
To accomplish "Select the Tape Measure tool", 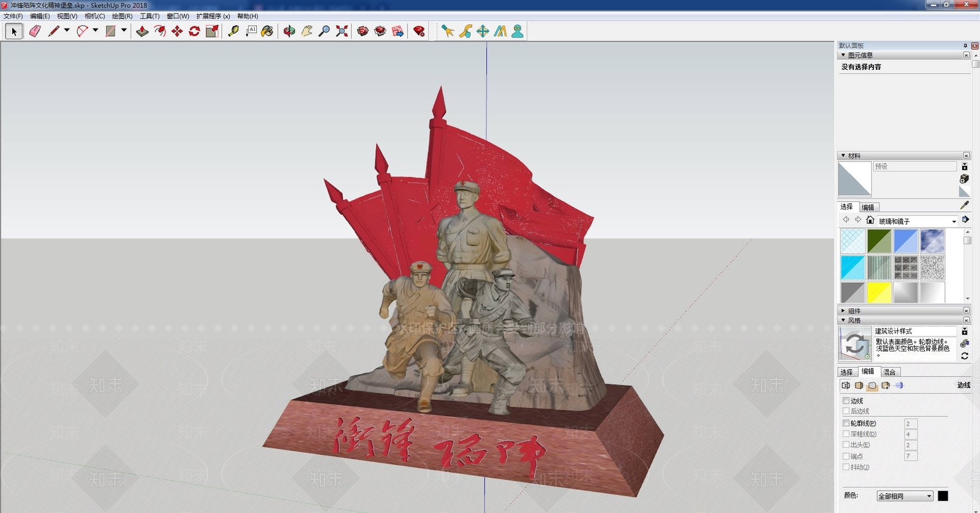I will click(233, 31).
